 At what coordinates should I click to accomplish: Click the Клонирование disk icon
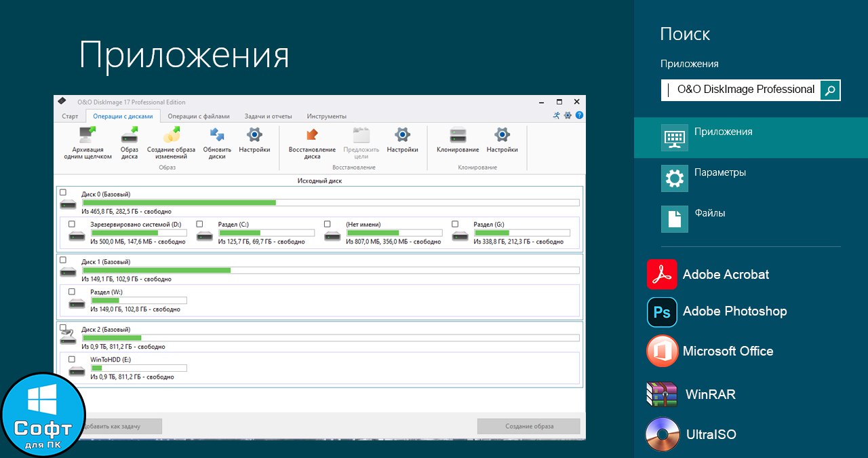coord(458,134)
